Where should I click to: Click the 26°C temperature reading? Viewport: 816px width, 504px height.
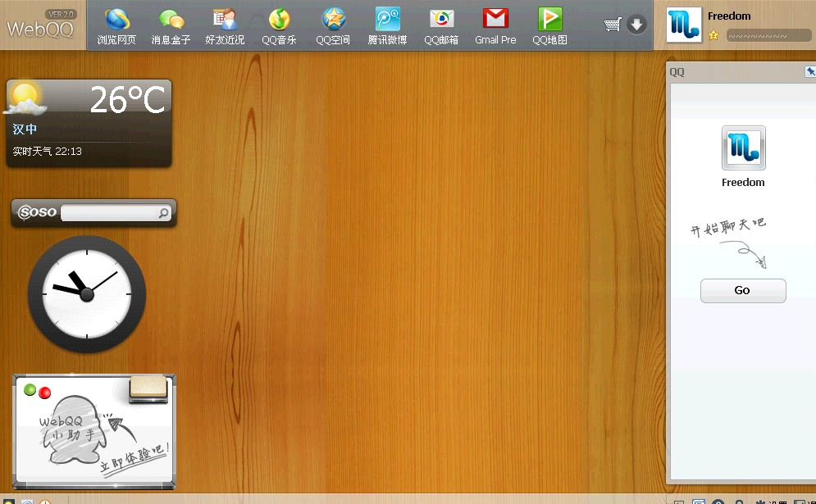coord(127,99)
